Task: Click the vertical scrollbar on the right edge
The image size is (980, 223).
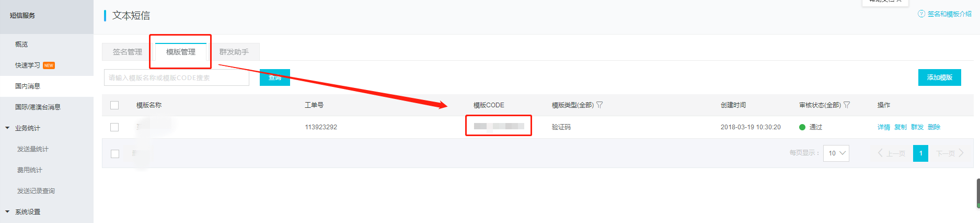Action: (x=978, y=194)
